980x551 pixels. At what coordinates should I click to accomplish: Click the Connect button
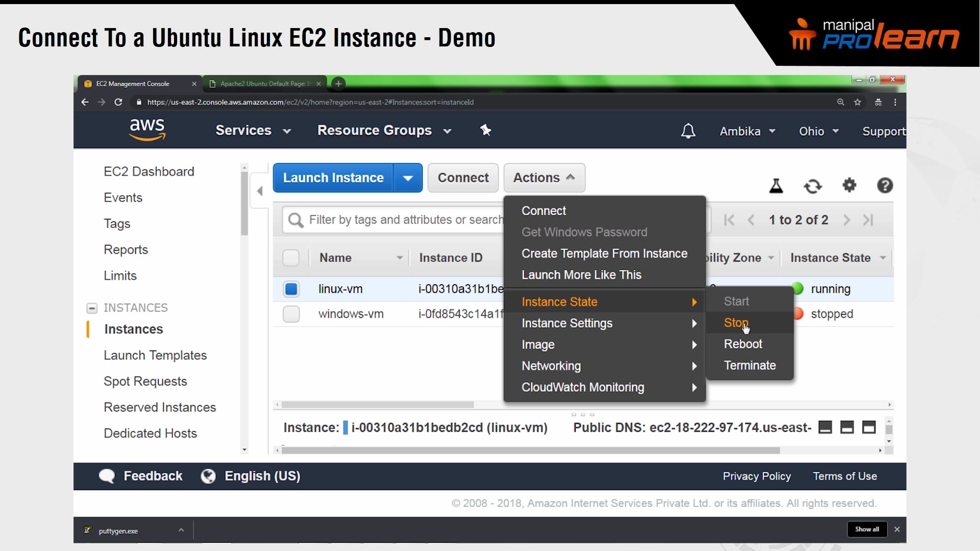pyautogui.click(x=462, y=178)
